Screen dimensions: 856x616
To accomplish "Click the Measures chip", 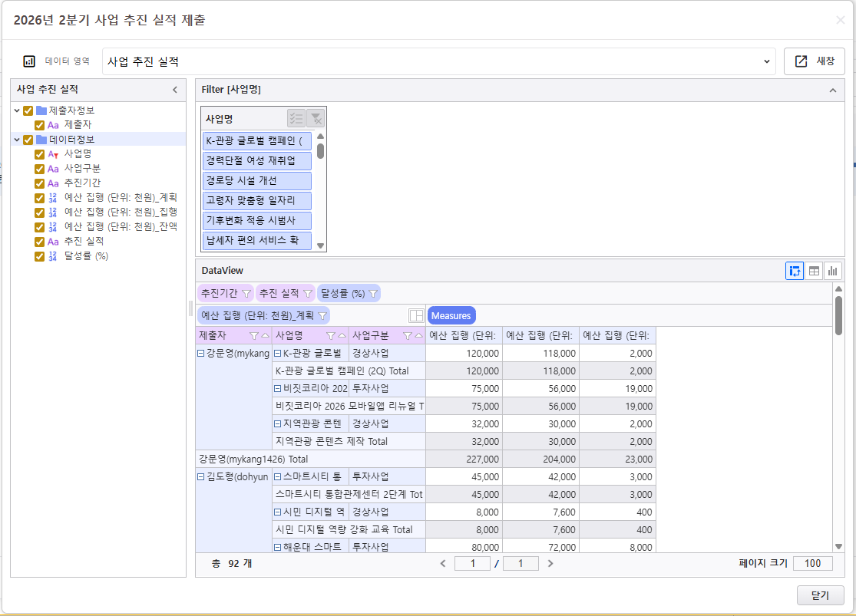I will (451, 315).
